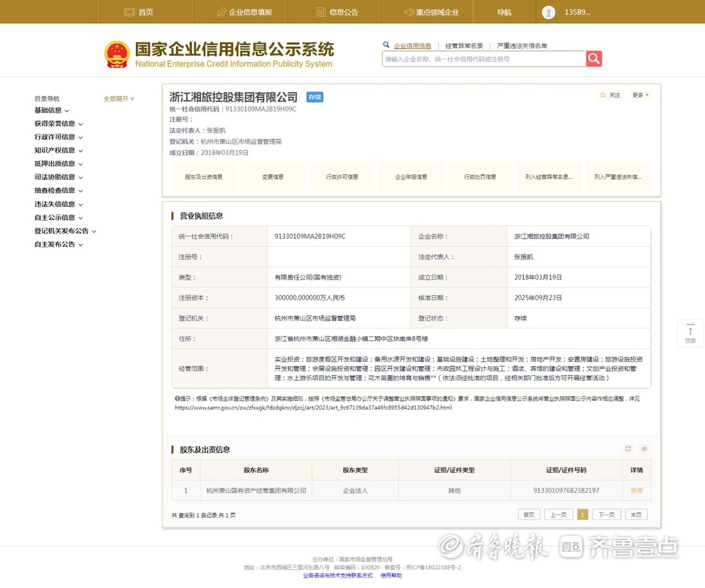This screenshot has height=588, width=705.
Task: Open the 使用帮助 footer link
Action: [x=391, y=576]
